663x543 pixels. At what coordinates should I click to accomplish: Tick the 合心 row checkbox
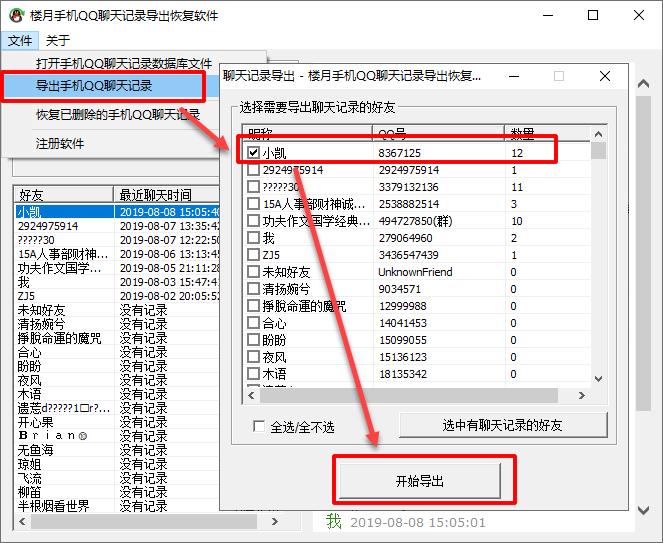point(253,323)
